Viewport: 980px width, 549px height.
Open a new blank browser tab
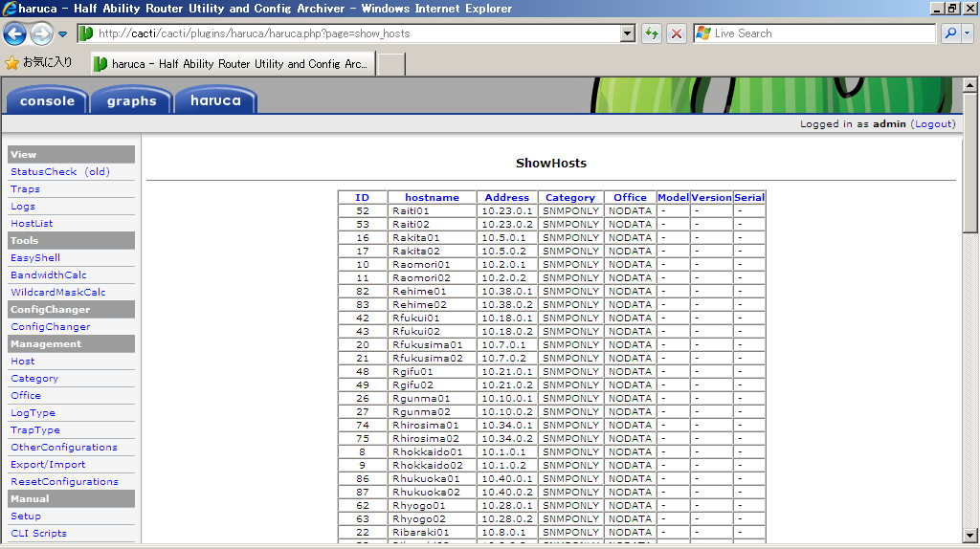point(391,64)
